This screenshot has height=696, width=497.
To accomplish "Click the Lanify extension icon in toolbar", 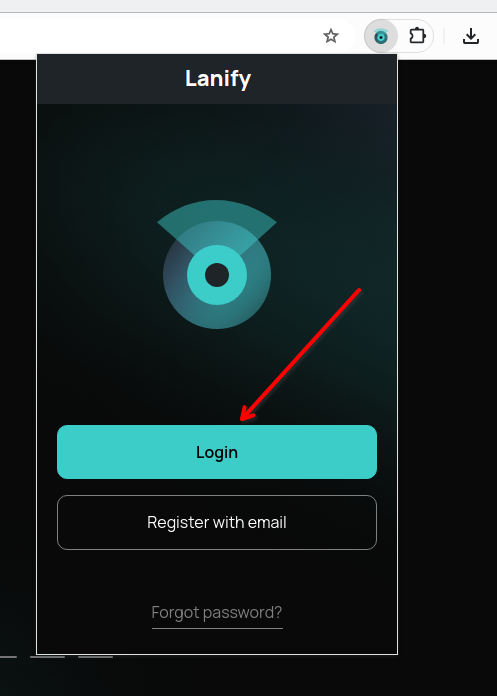I will [380, 36].
